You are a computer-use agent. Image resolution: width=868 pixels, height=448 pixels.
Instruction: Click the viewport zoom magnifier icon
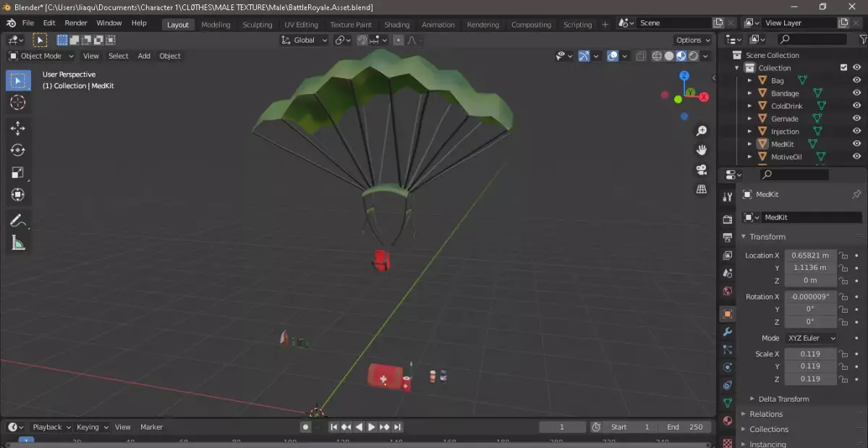pos(701,131)
